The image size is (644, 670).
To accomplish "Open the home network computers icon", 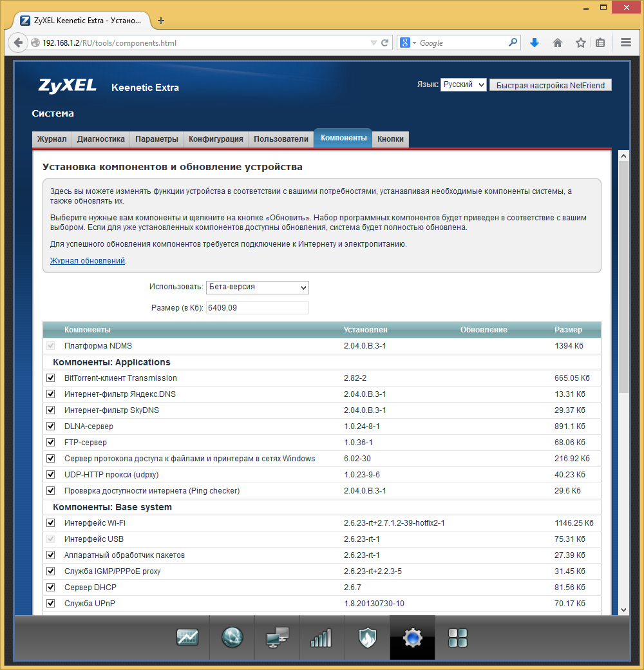I will pos(278,638).
